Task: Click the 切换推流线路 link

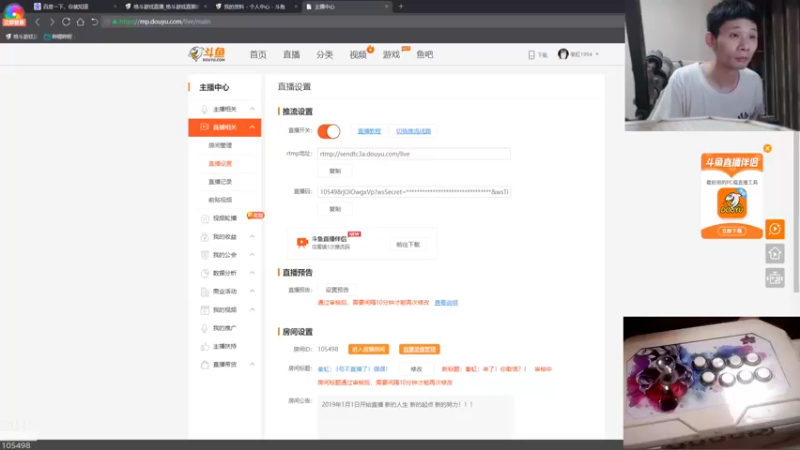Action: pos(413,131)
